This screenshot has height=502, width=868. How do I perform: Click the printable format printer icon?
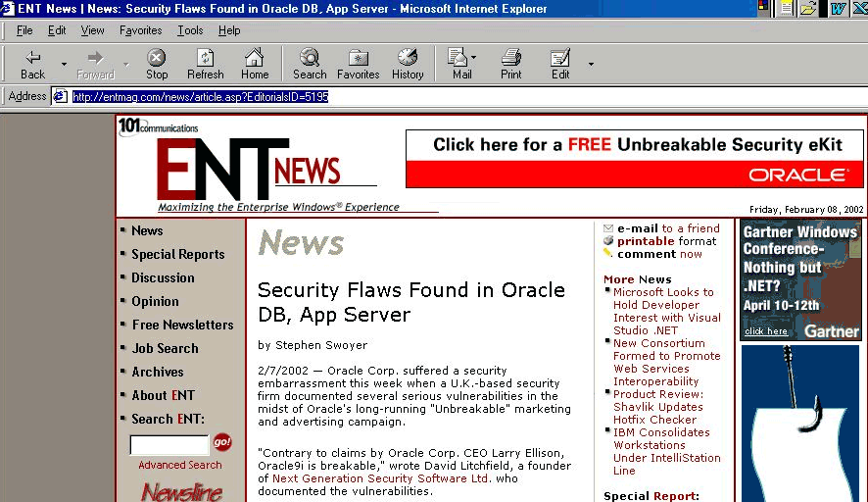point(608,240)
